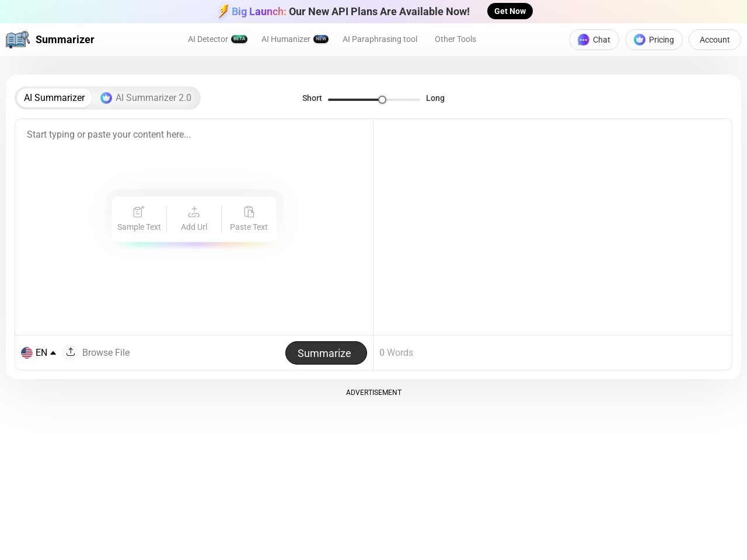Click the Add Url link icon
Viewport: 747px width, 560px height.
(194, 212)
